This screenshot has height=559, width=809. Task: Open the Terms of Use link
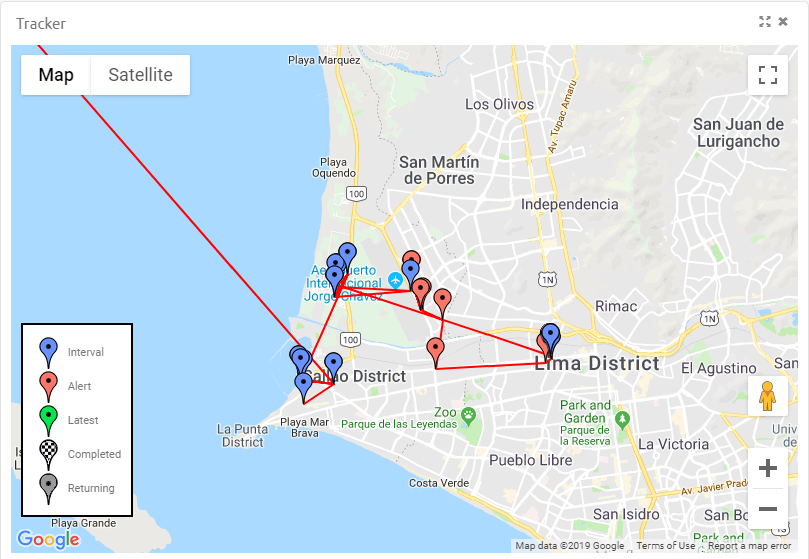click(665, 546)
